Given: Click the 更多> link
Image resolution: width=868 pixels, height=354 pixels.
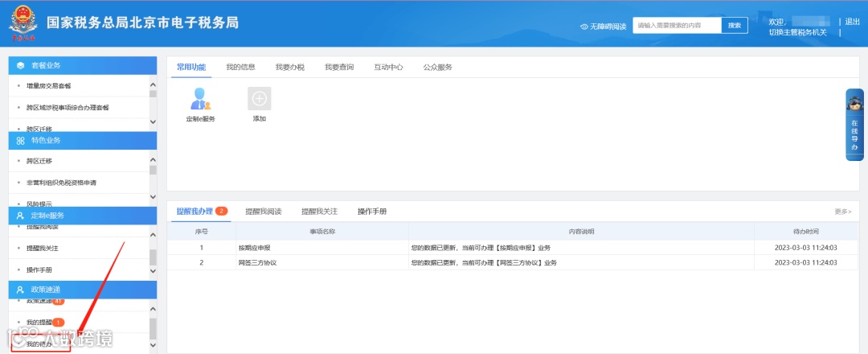Looking at the screenshot, I should (843, 212).
